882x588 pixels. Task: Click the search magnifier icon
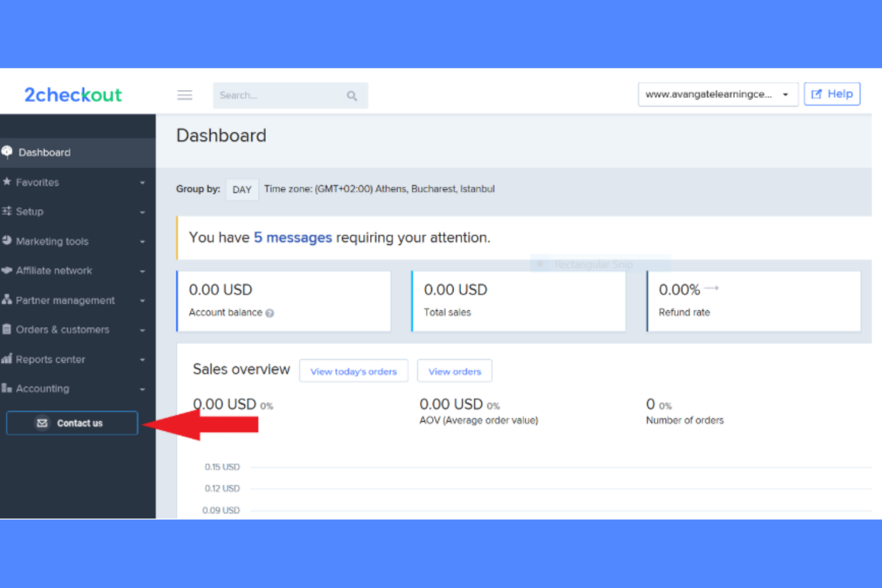[x=352, y=95]
